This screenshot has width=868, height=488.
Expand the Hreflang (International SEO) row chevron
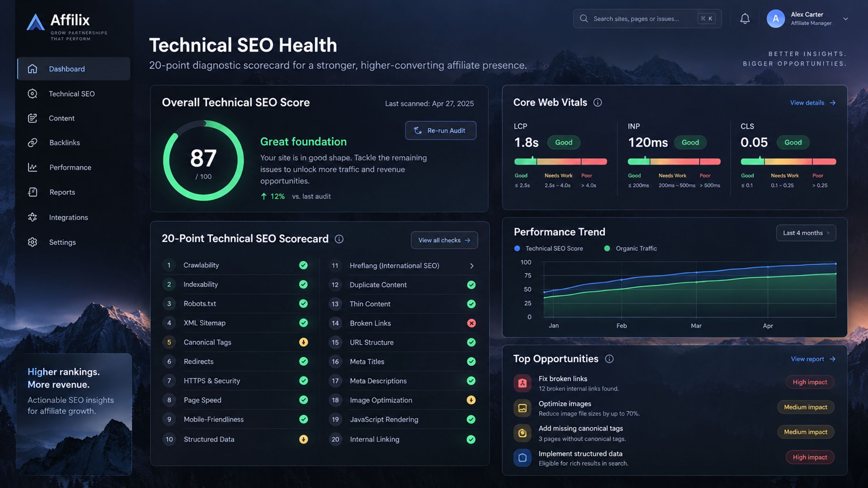coord(471,266)
